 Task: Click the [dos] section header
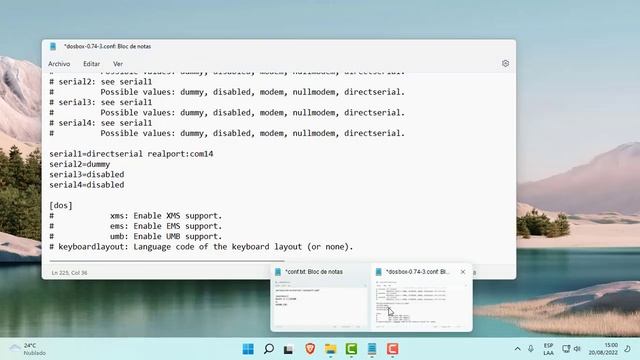tap(61, 205)
